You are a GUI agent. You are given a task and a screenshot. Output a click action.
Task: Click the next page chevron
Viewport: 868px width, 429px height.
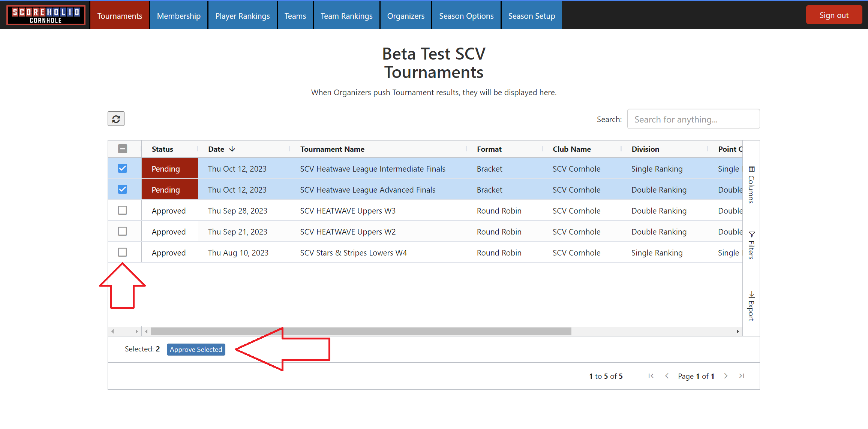point(726,376)
